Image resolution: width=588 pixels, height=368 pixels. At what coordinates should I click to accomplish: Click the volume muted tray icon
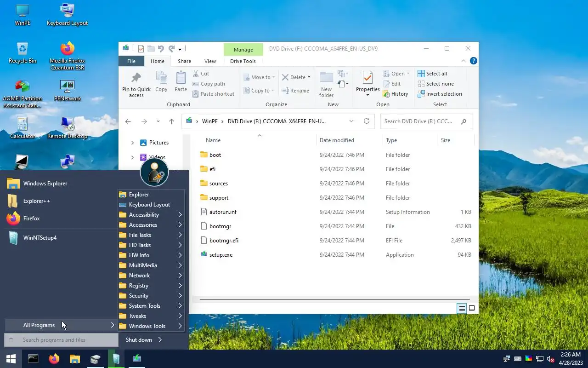(x=550, y=359)
